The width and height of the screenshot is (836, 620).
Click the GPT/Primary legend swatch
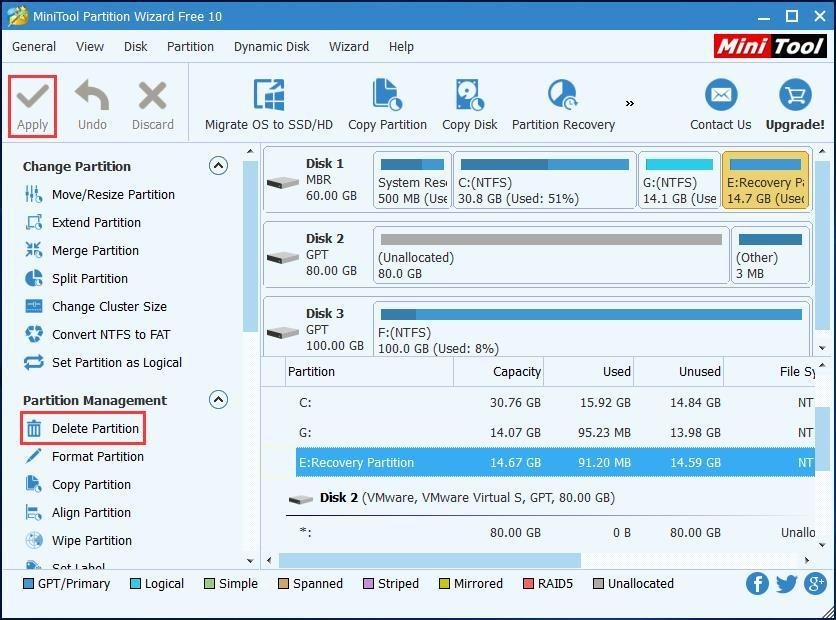click(28, 583)
